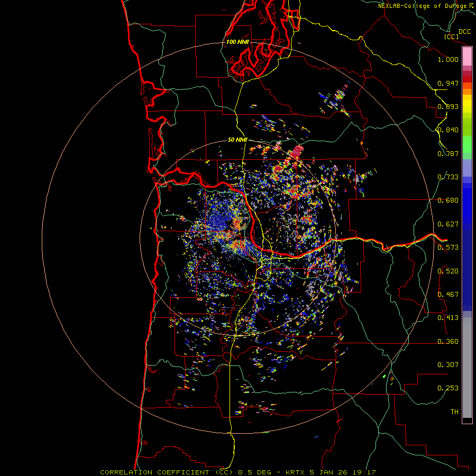The image size is (476, 476).
Task: Pick the gray color bar segment
Action: [x=467, y=368]
